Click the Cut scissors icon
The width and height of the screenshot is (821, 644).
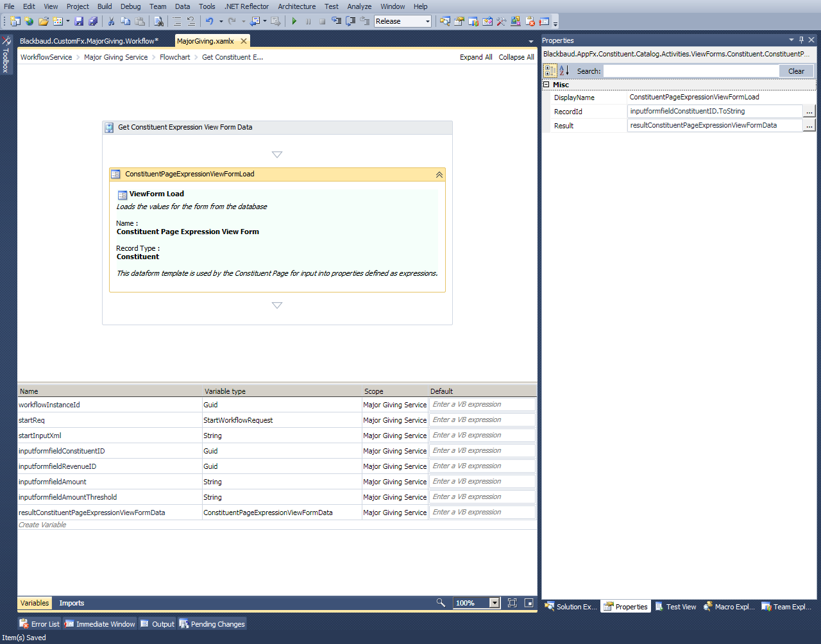[111, 21]
